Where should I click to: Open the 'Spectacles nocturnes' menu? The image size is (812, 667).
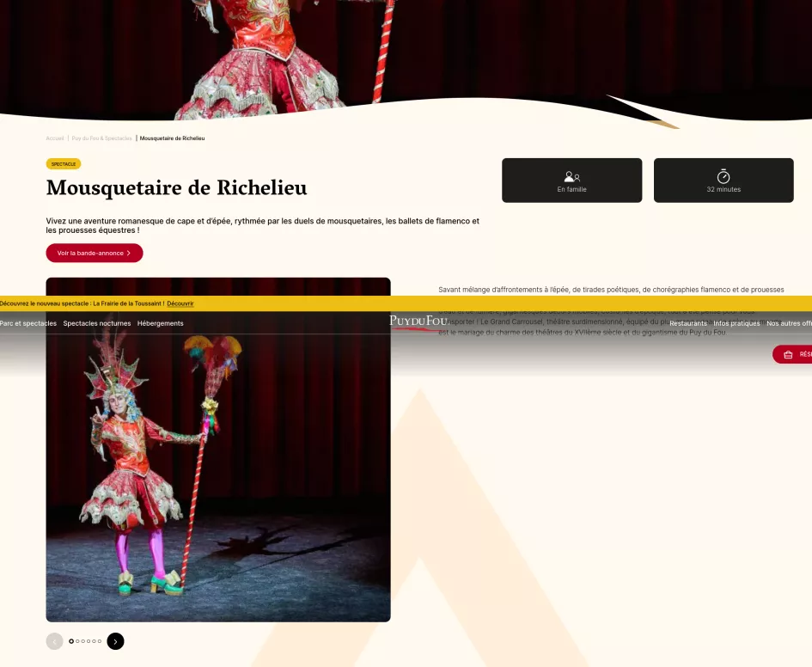[97, 323]
